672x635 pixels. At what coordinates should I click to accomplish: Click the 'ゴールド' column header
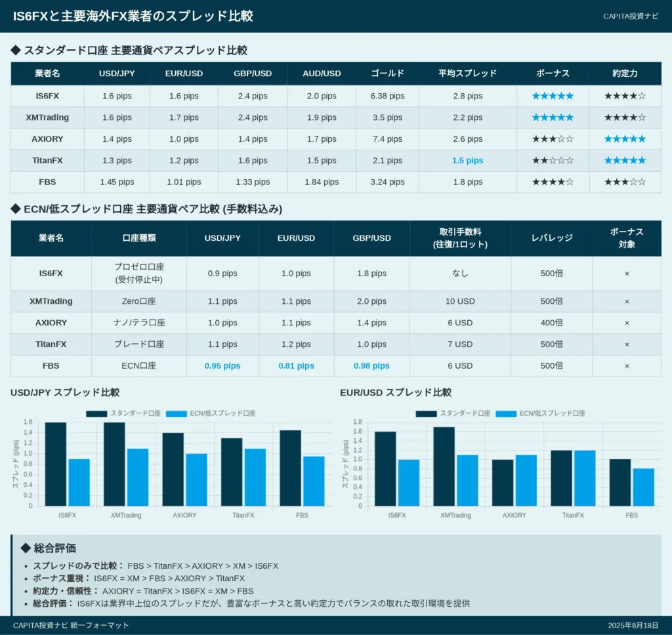pos(387,73)
